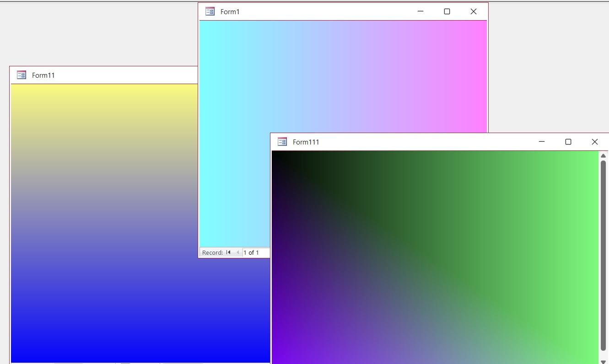Maximize the Form1 window

tap(447, 11)
